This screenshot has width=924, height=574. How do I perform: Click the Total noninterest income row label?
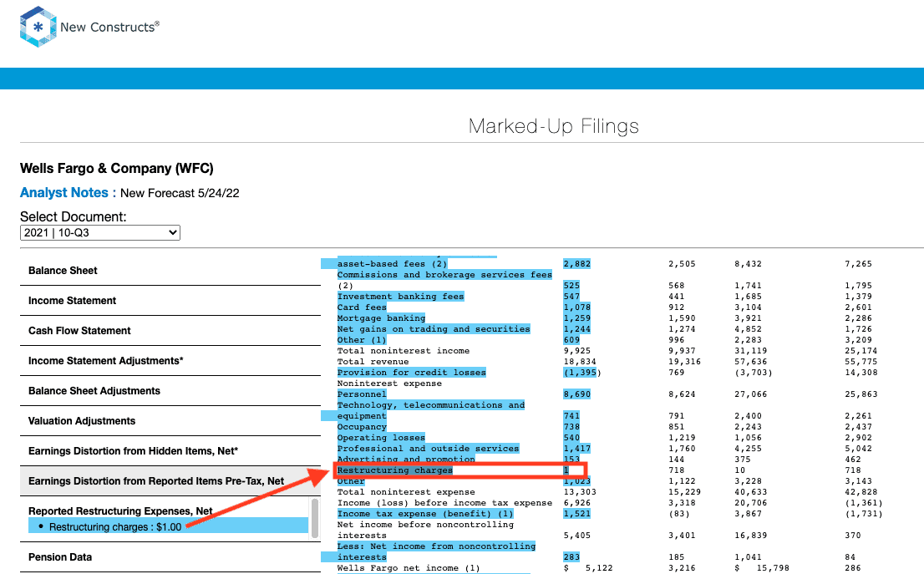click(403, 351)
